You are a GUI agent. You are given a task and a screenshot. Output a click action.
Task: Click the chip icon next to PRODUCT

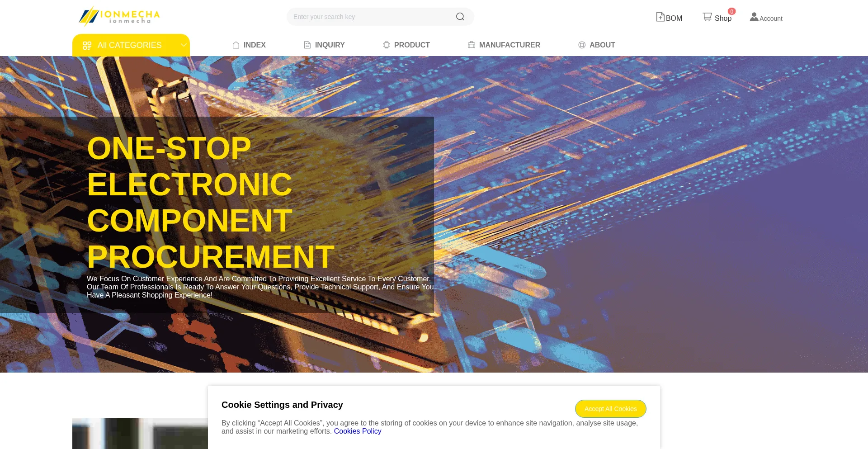coord(387,45)
